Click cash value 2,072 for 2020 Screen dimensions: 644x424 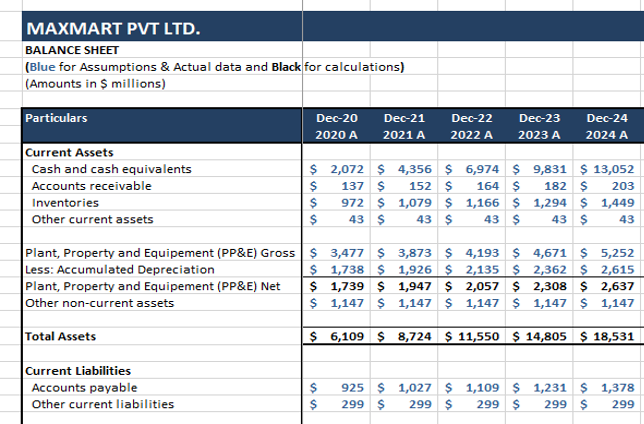[x=347, y=169]
